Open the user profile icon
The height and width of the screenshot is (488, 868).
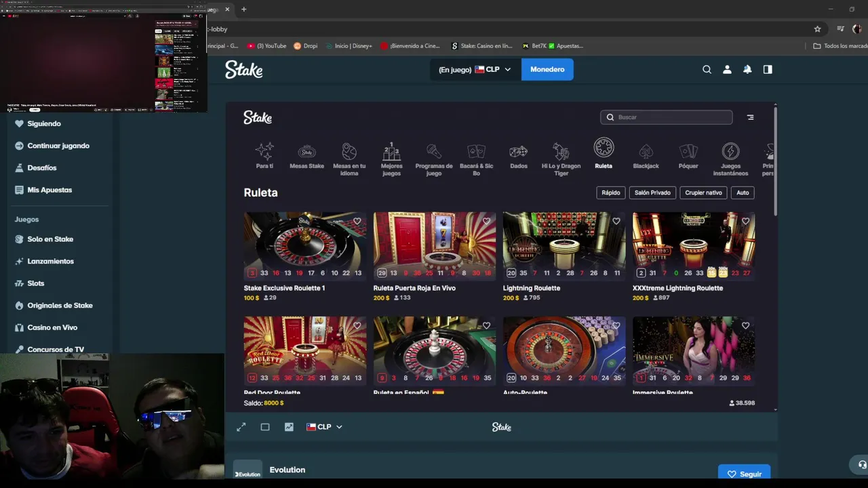(727, 69)
